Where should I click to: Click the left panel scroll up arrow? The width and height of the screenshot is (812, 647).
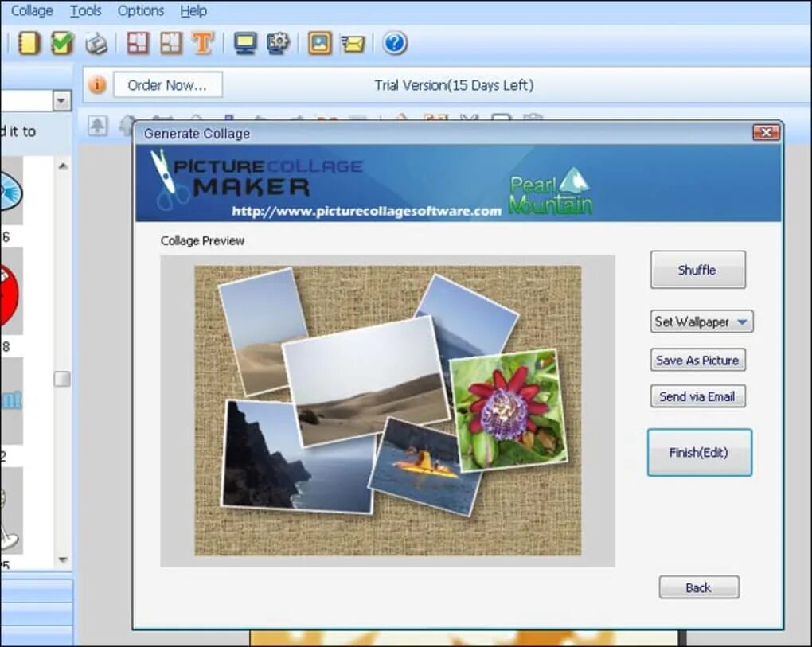[63, 166]
